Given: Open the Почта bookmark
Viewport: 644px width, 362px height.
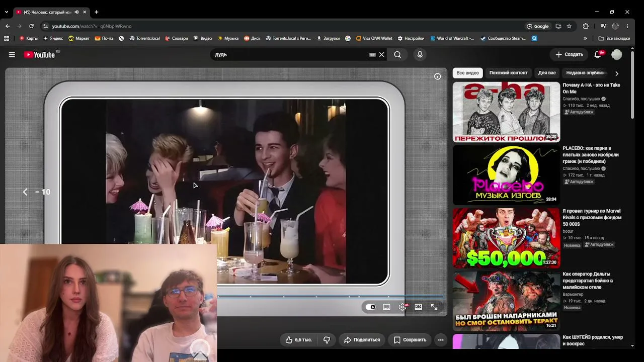Looking at the screenshot, I should (104, 38).
